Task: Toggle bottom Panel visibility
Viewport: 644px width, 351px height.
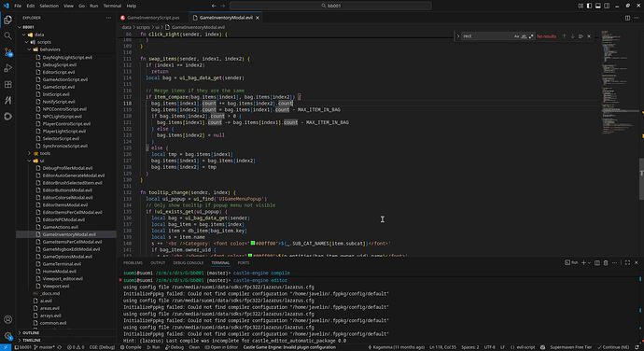Action: click(x=598, y=6)
